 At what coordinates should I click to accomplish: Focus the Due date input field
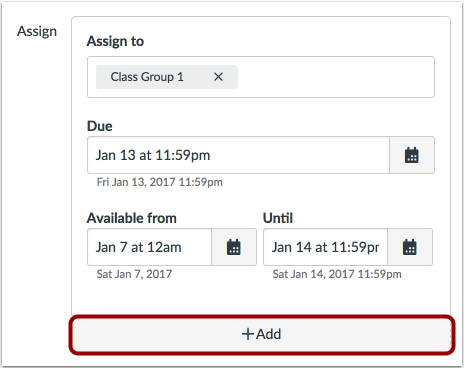[x=238, y=155]
